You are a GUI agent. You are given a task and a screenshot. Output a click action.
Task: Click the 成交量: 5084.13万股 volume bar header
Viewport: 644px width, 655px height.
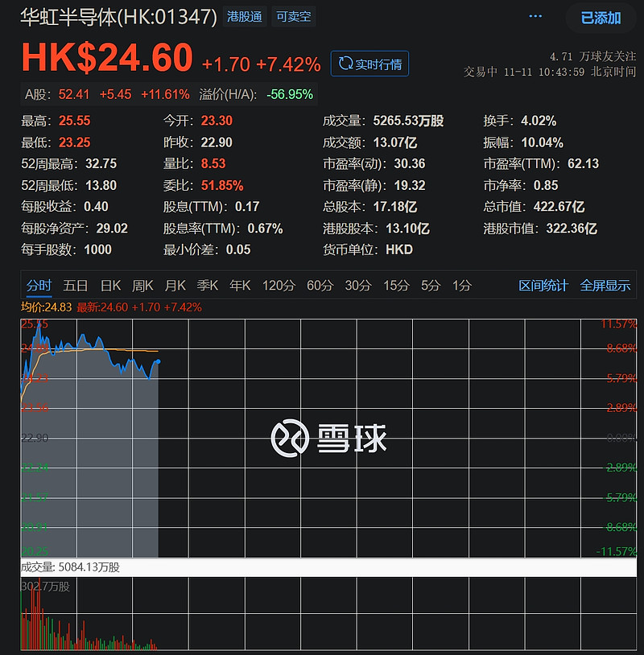pyautogui.click(x=70, y=567)
